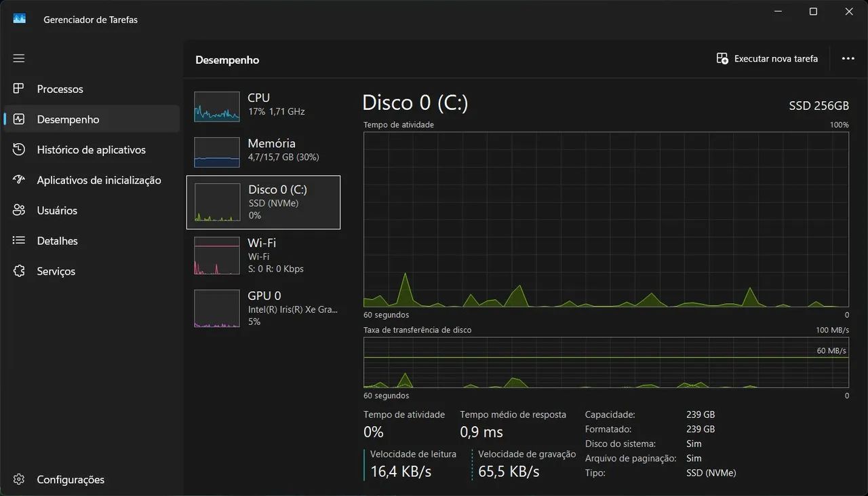Run a new task with Executar nova tarefa
The width and height of the screenshot is (868, 496).
coord(767,58)
